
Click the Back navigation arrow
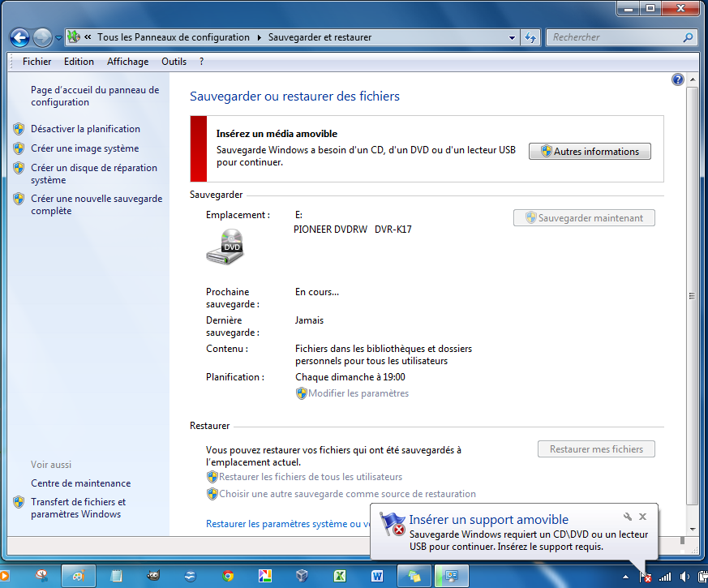point(19,37)
